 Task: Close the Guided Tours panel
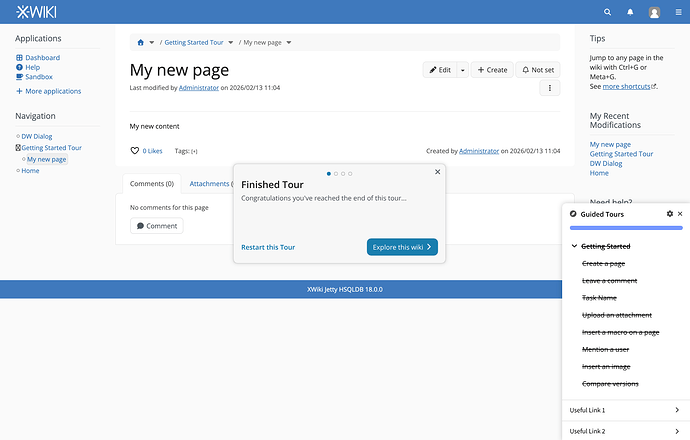680,214
